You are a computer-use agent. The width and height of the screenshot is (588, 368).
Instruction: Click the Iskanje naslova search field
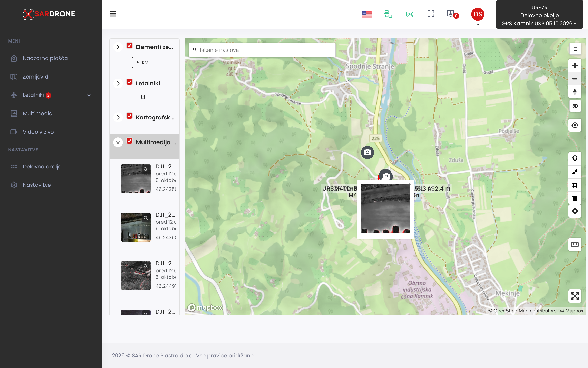[x=262, y=50]
